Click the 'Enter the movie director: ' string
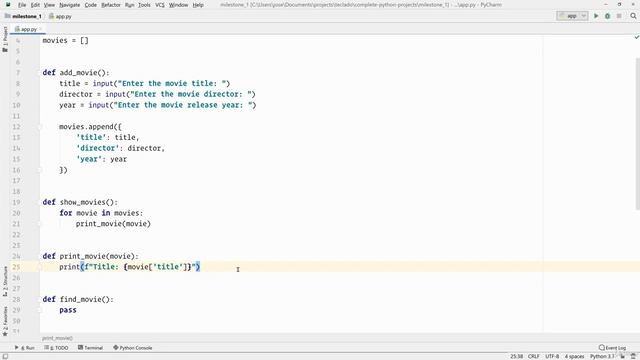The image size is (640, 360). tap(191, 94)
